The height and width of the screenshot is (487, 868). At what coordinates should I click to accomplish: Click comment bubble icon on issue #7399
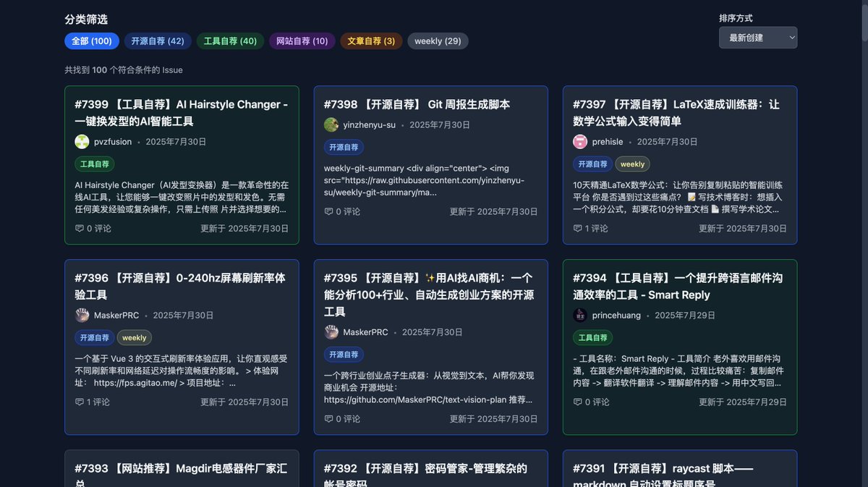pyautogui.click(x=80, y=229)
